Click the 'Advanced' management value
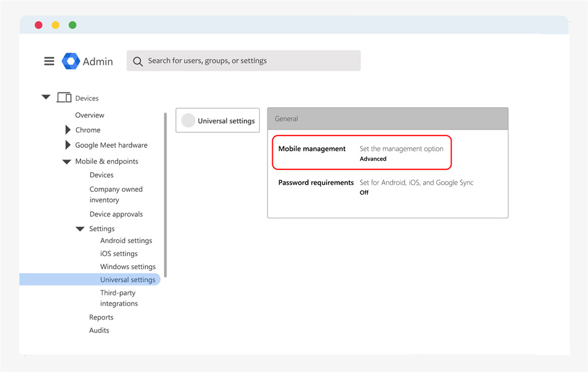The height and width of the screenshot is (372, 588). (x=373, y=159)
